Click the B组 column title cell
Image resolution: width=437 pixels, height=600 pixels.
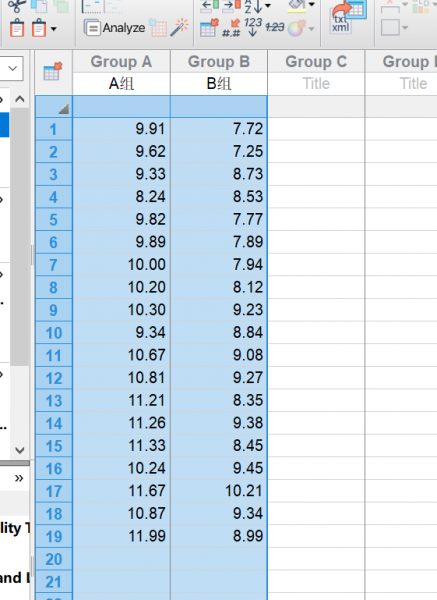pyautogui.click(x=219, y=83)
